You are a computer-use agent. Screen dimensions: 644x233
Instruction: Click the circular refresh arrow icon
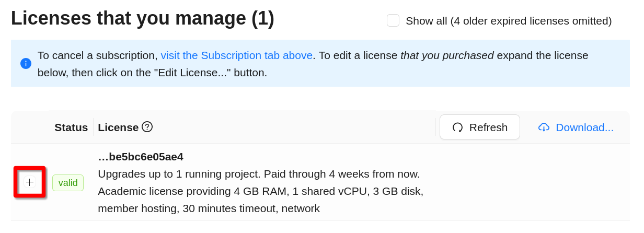457,127
